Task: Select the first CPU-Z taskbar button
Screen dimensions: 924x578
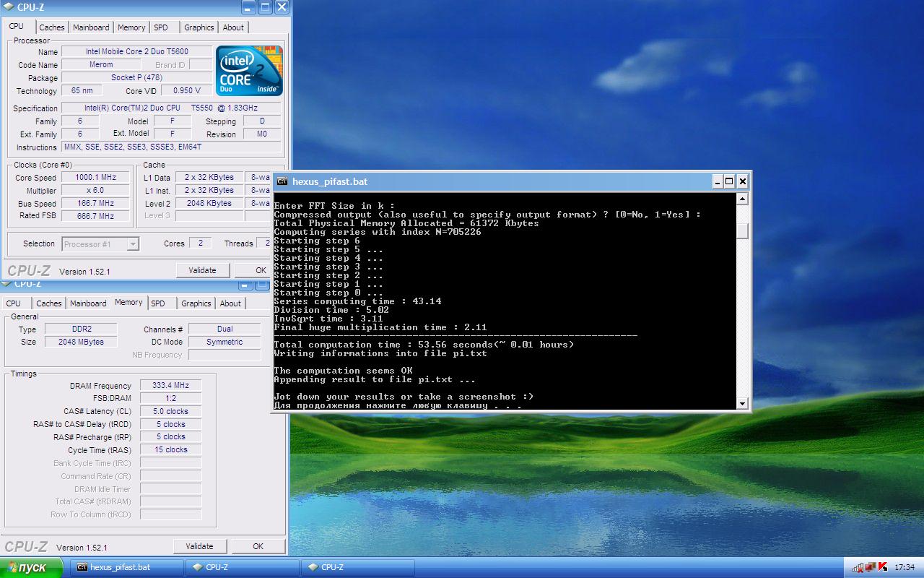Action: (242, 567)
